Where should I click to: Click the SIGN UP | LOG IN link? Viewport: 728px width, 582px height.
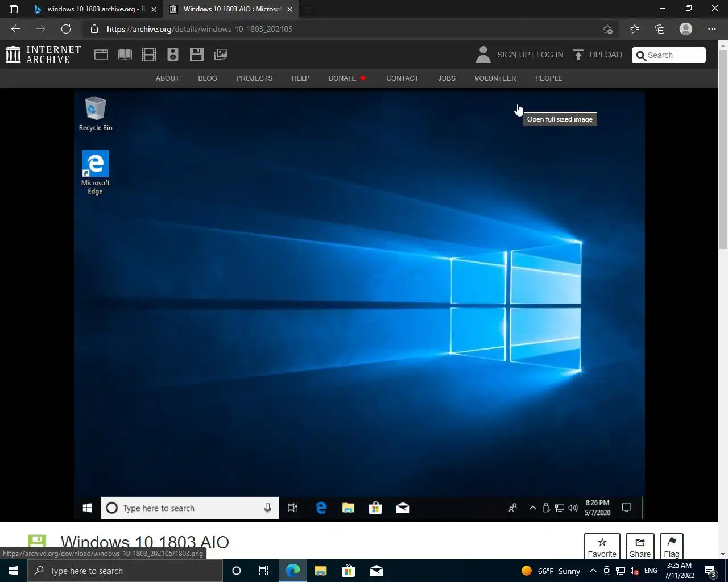click(x=530, y=55)
